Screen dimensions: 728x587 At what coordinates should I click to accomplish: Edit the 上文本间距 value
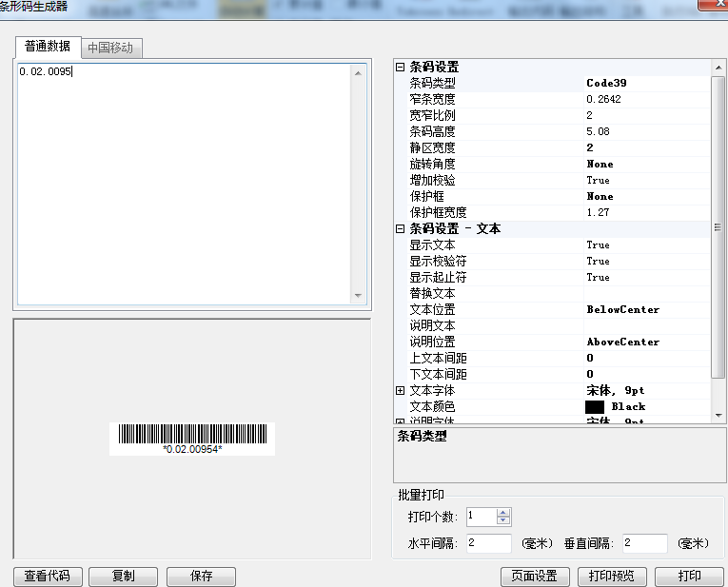(x=647, y=359)
